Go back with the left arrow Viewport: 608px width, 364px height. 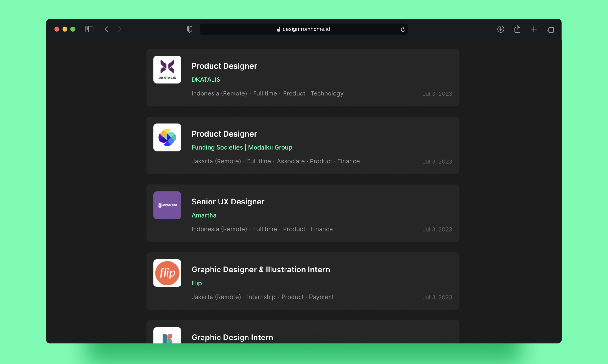[x=107, y=29]
